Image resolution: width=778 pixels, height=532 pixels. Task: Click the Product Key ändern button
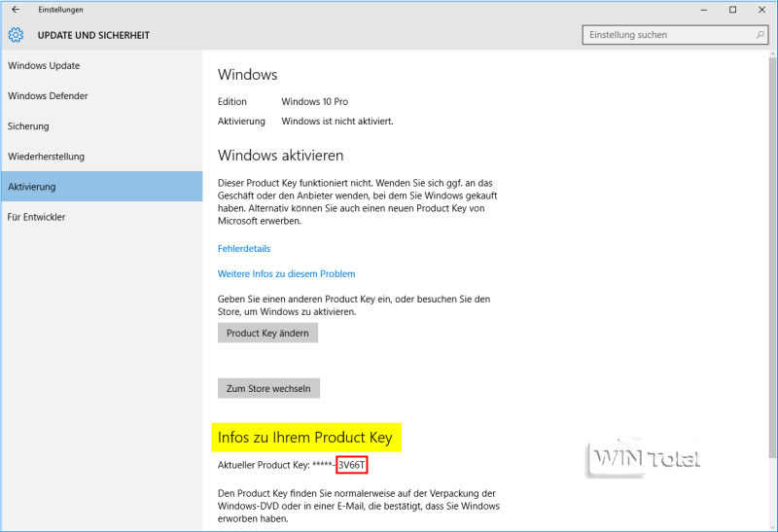[267, 333]
